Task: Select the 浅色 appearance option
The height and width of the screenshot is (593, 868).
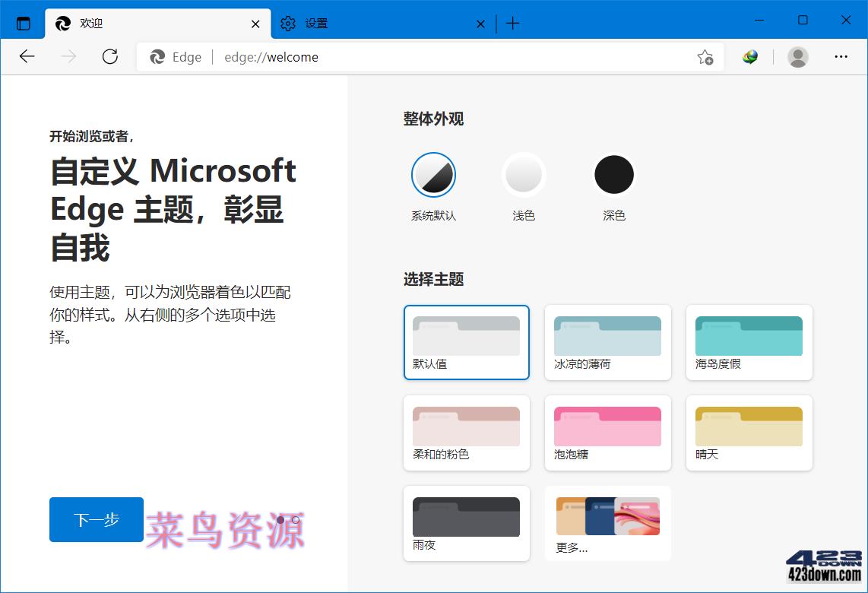Action: pyautogui.click(x=524, y=174)
